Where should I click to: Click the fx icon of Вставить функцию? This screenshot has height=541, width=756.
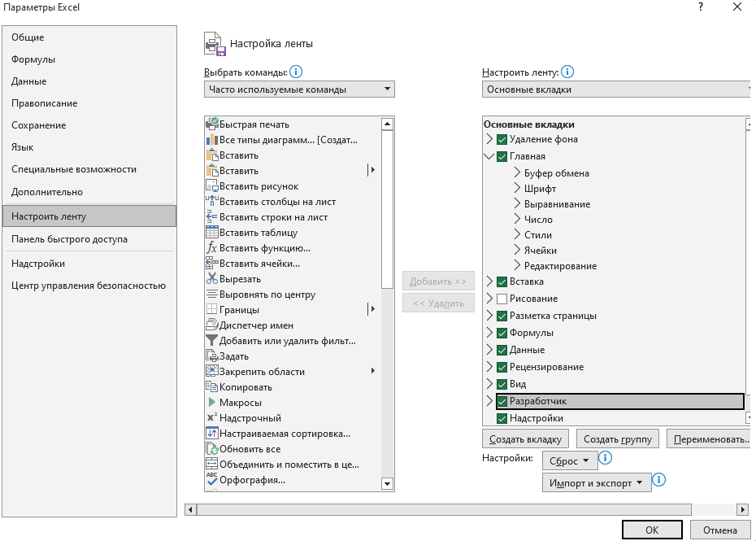pos(212,247)
